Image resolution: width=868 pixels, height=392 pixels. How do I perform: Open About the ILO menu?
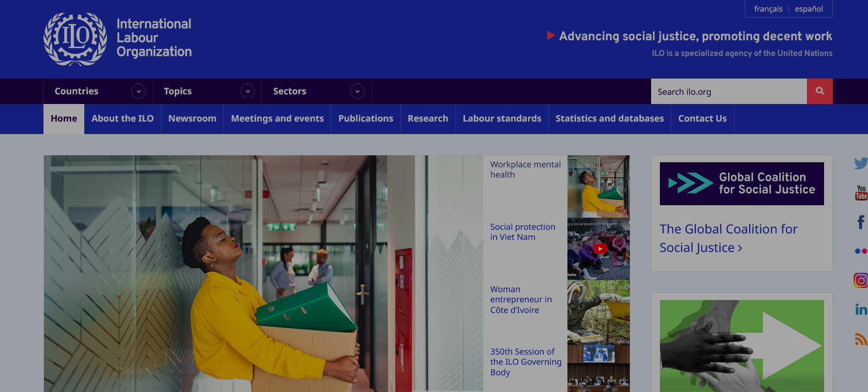point(123,119)
